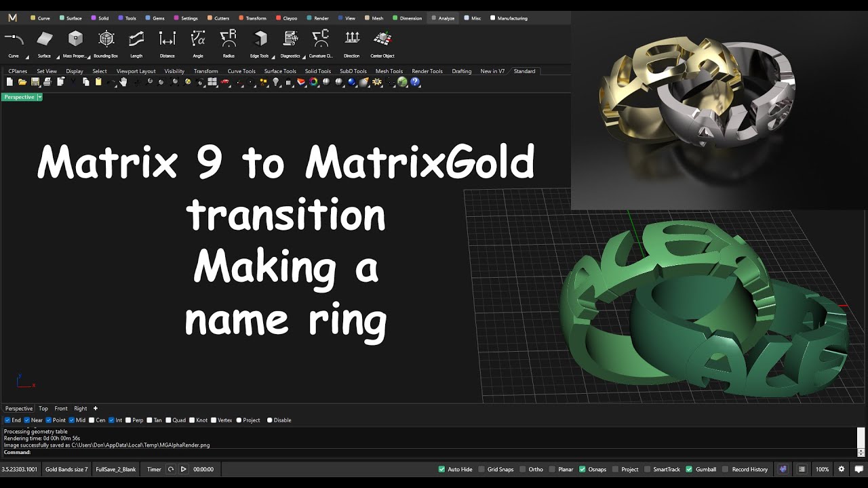Select the Length analysis tool

pyautogui.click(x=136, y=39)
